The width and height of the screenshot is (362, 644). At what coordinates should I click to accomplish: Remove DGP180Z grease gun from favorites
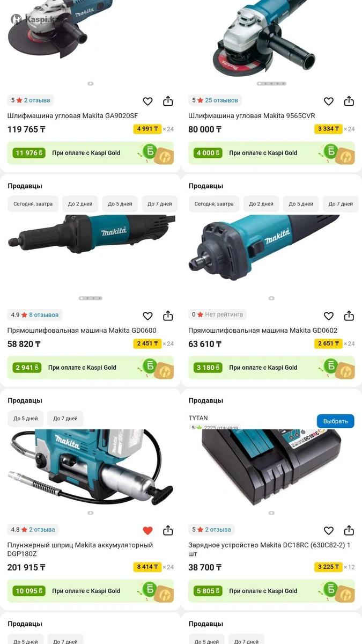147,530
